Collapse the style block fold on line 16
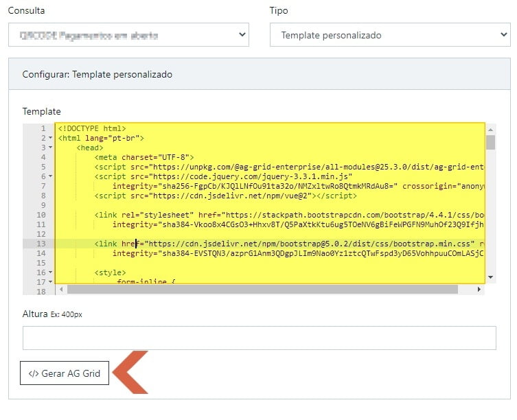The height and width of the screenshot is (420, 517). (51, 272)
